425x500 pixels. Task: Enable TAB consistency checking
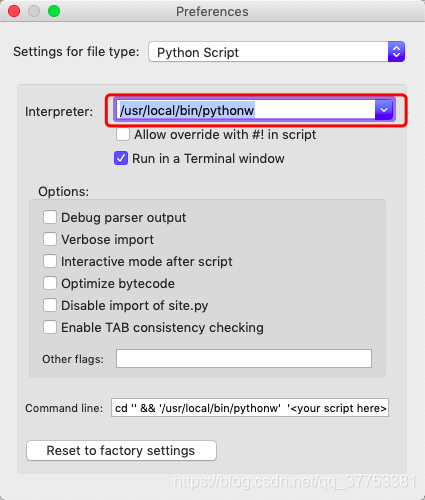point(50,327)
